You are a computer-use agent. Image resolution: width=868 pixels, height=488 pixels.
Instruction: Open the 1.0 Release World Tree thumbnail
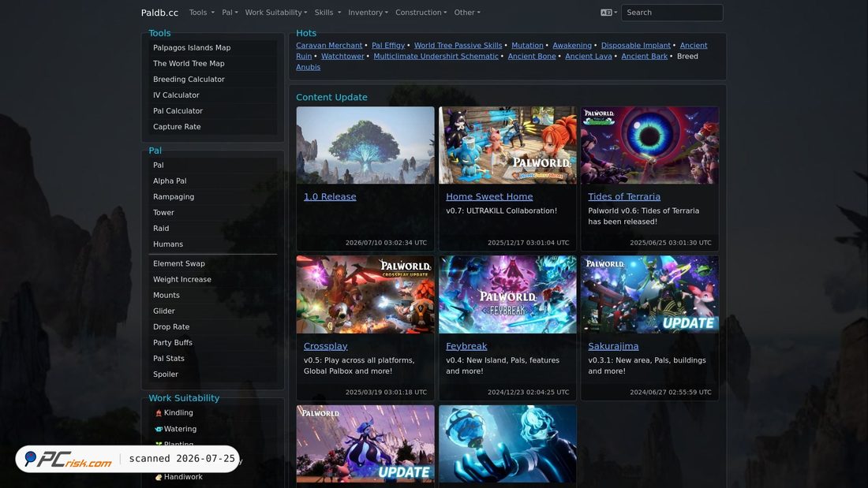pyautogui.click(x=365, y=145)
